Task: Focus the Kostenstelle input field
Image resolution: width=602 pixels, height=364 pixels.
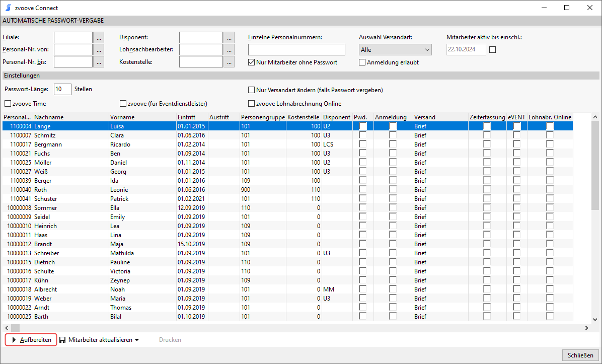Action: point(201,62)
